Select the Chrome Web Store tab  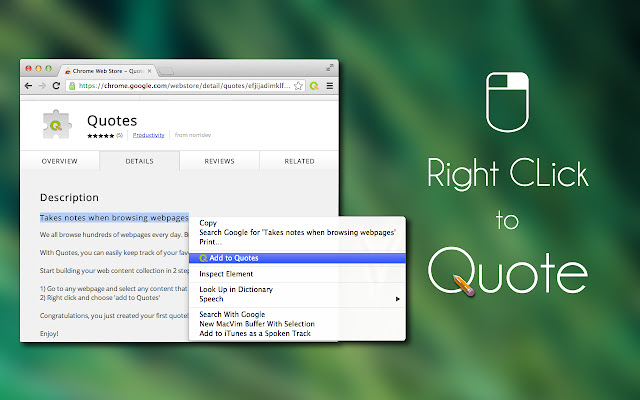pyautogui.click(x=107, y=71)
